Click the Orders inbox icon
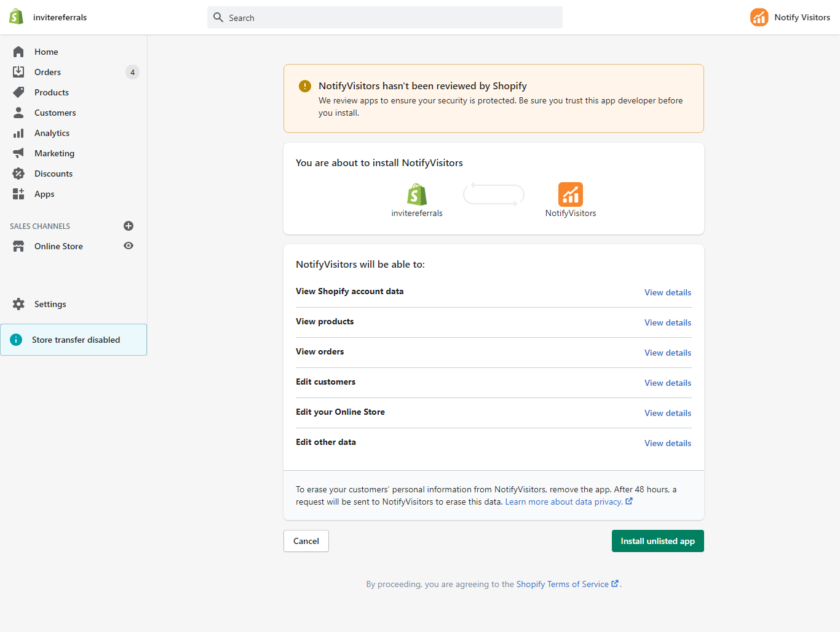 point(18,72)
